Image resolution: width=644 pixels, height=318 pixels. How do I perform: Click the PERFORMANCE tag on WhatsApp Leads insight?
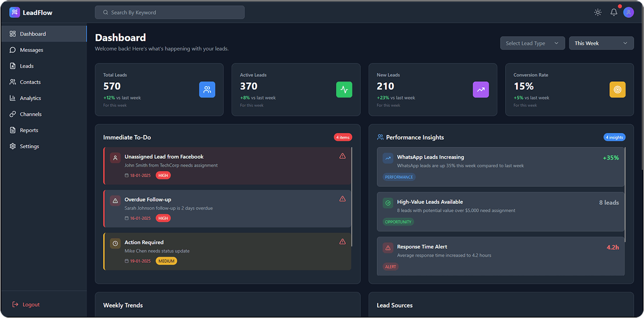point(399,177)
